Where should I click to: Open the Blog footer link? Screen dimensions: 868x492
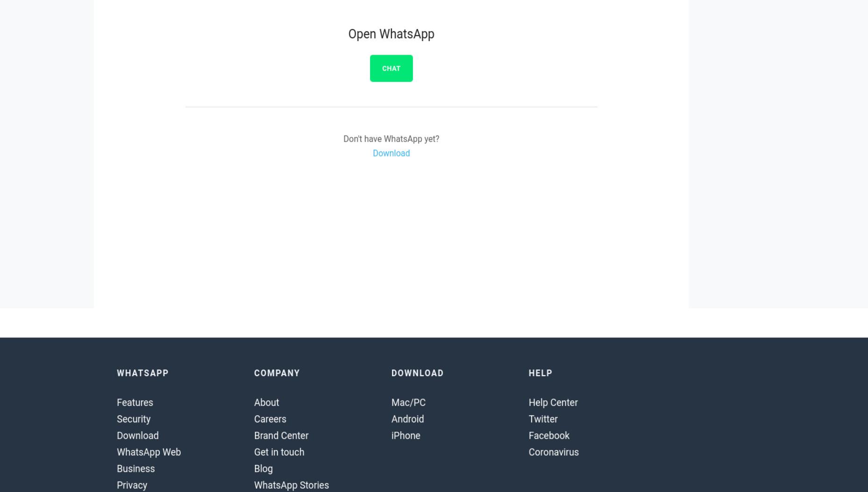point(263,469)
